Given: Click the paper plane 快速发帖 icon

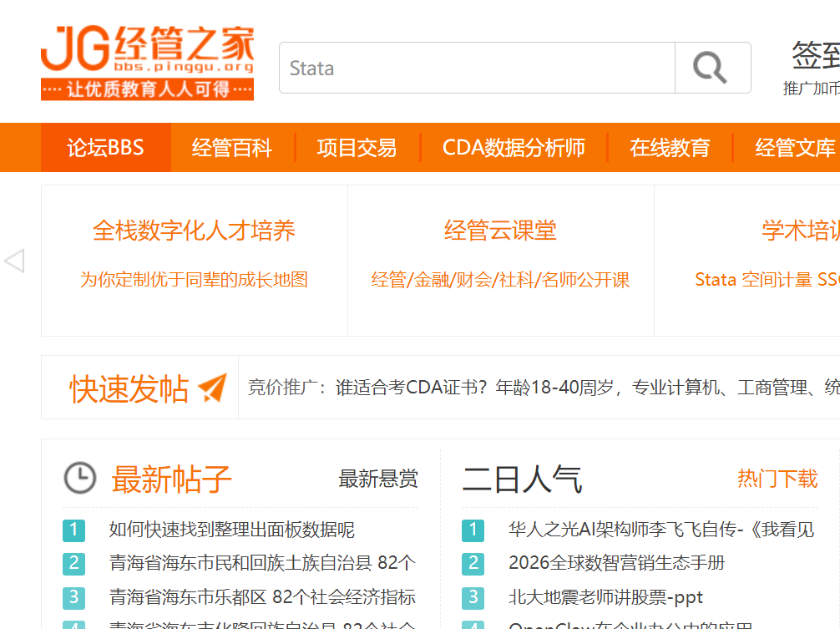Looking at the screenshot, I should click(212, 388).
